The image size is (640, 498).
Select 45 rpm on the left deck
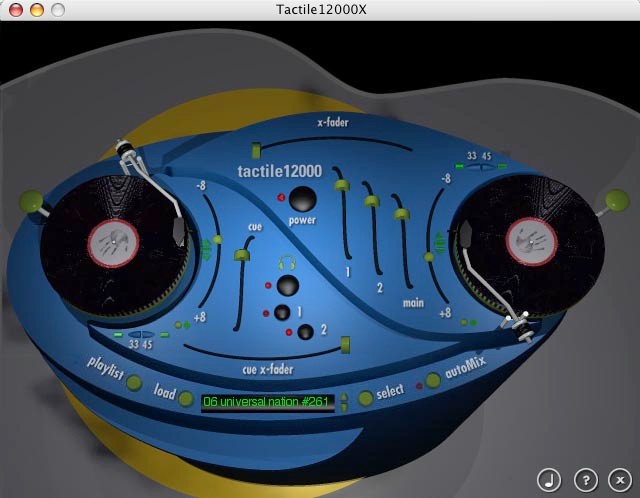point(148,335)
